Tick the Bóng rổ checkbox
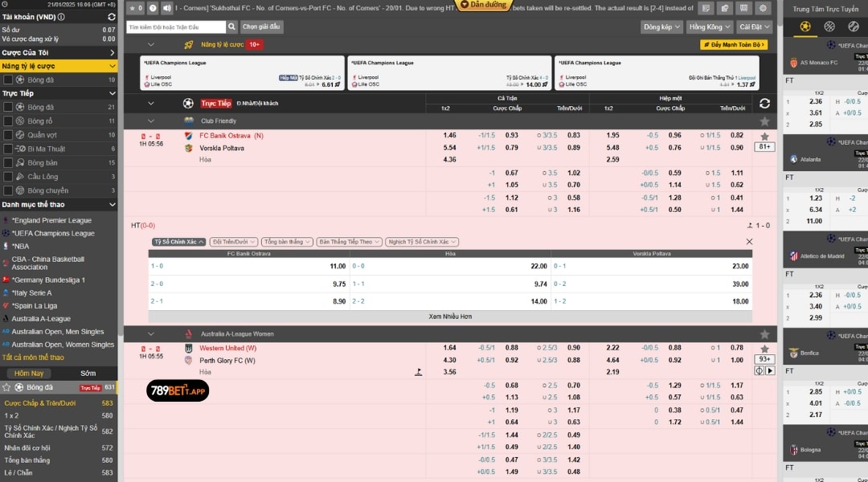868x482 pixels. [x=8, y=121]
